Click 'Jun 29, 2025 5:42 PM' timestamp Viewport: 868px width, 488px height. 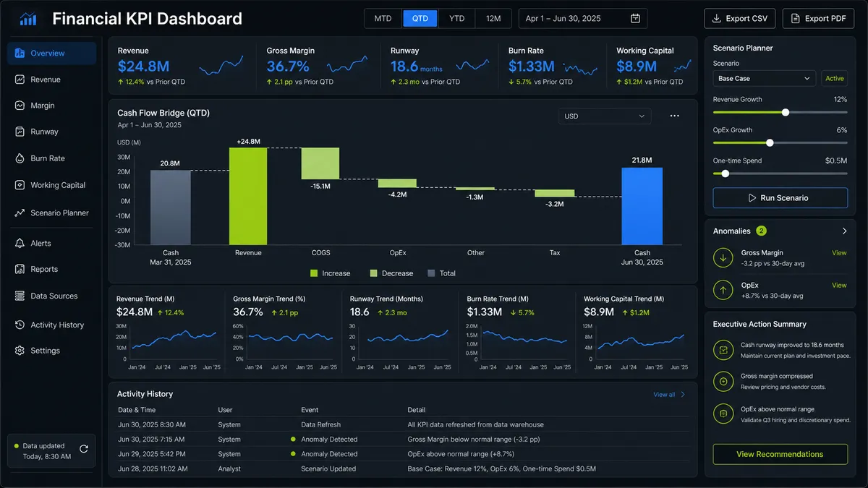150,454
